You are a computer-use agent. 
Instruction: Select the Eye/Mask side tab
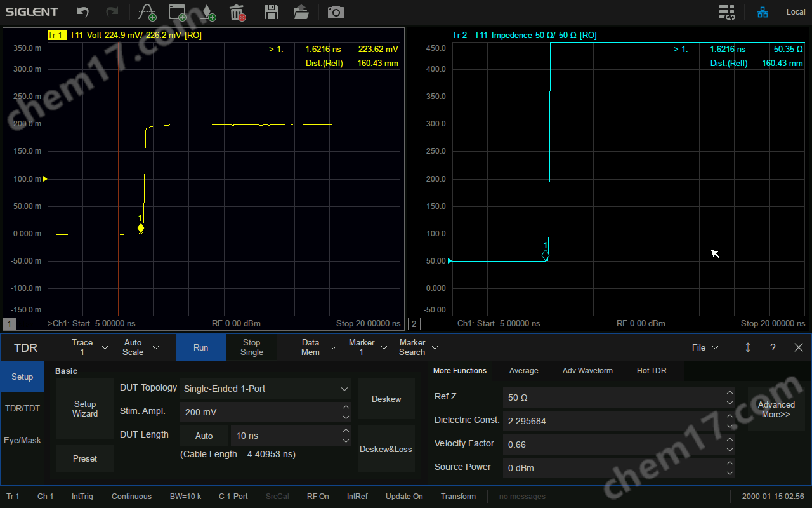coord(22,440)
